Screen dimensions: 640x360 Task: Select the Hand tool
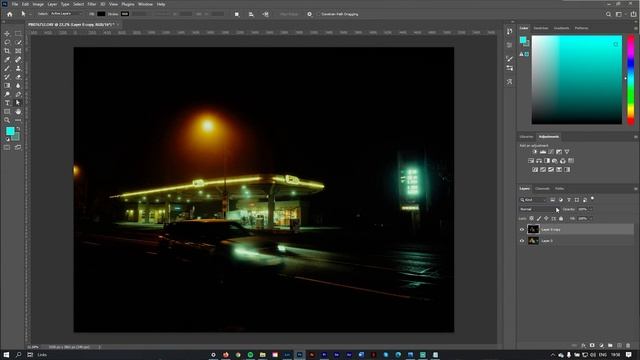coord(18,111)
